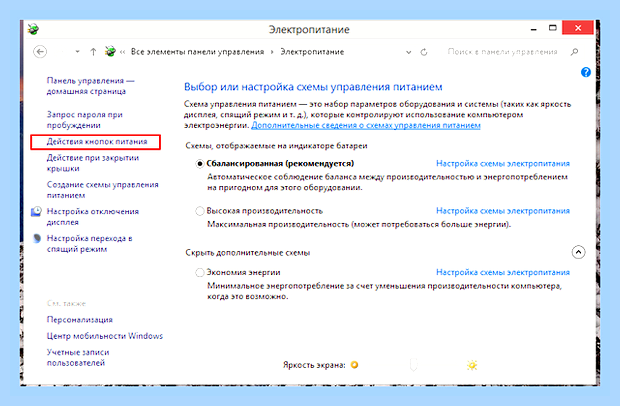Open 'Настройка перехода в спящий режим' link
This screenshot has height=406, width=620.
point(89,244)
